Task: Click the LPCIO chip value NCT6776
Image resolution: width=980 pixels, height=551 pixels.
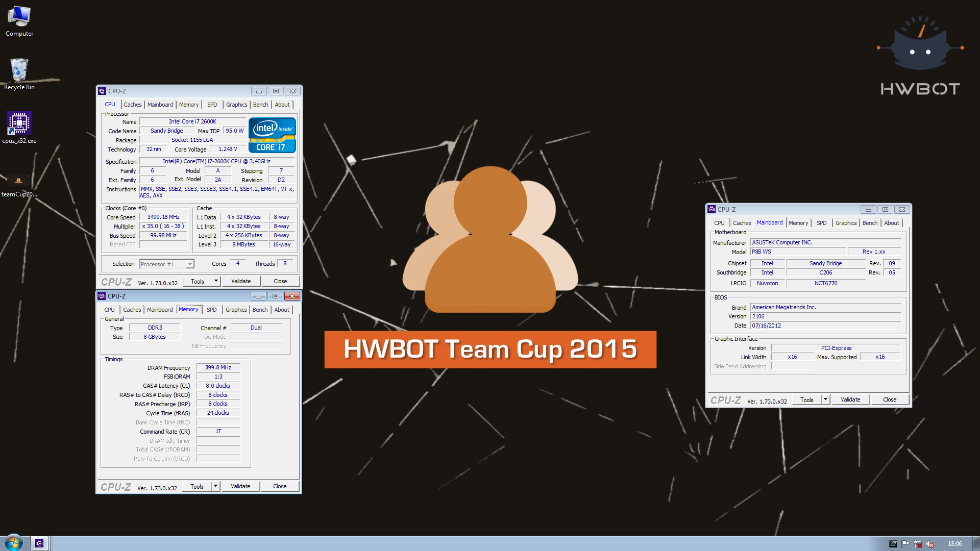Action: 826,283
